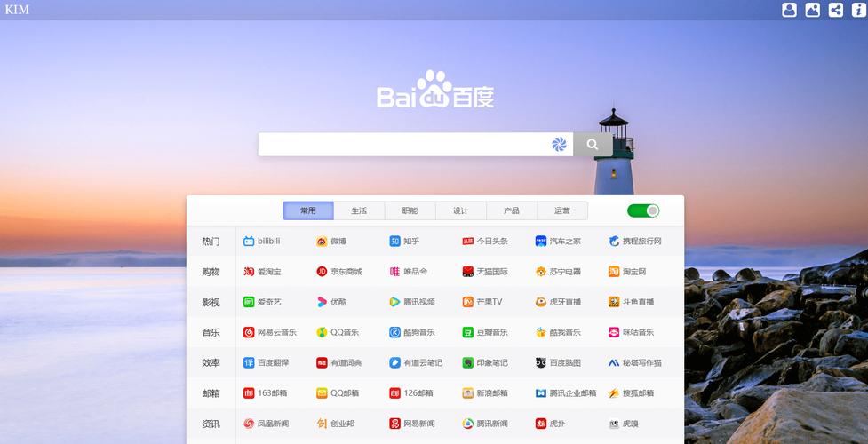Screen dimensions: 868x444
Task: Open the 设计 tab
Action: tap(460, 211)
